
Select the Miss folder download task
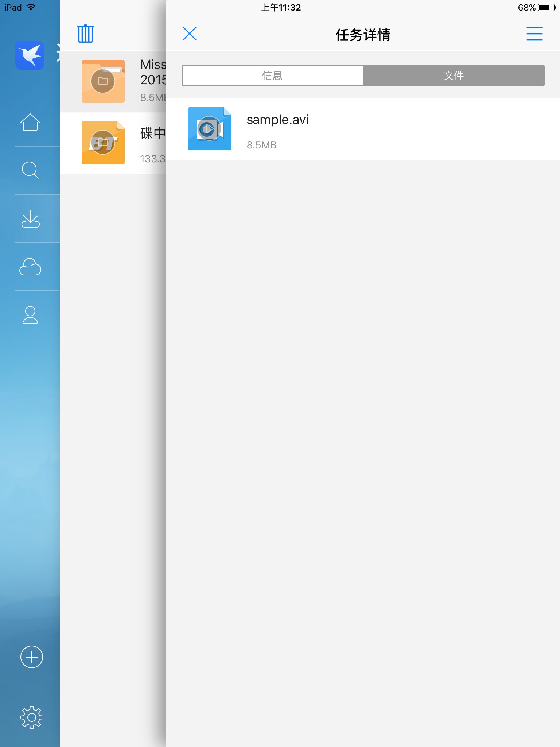113,81
